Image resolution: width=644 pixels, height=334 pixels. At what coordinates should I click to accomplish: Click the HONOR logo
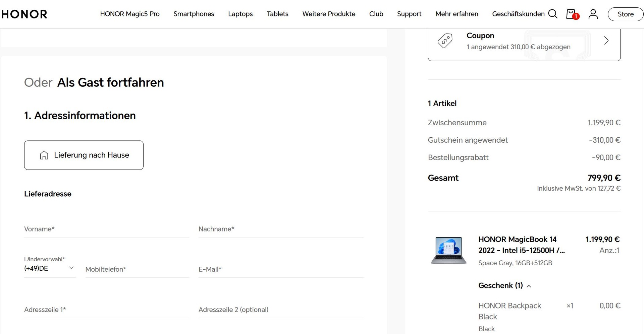point(24,14)
